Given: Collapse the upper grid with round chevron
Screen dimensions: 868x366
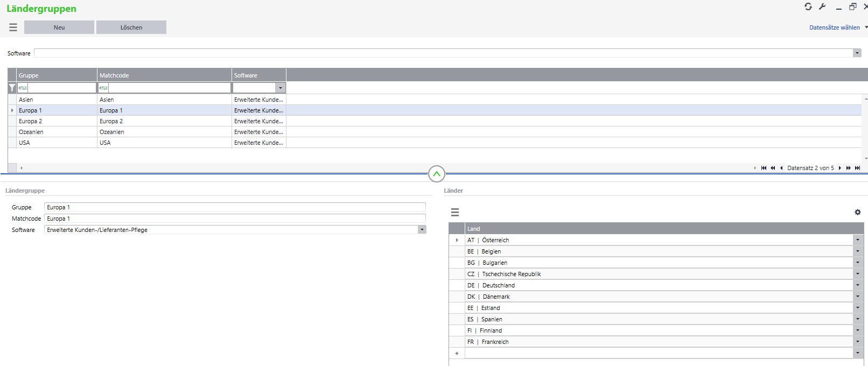Looking at the screenshot, I should pos(436,174).
